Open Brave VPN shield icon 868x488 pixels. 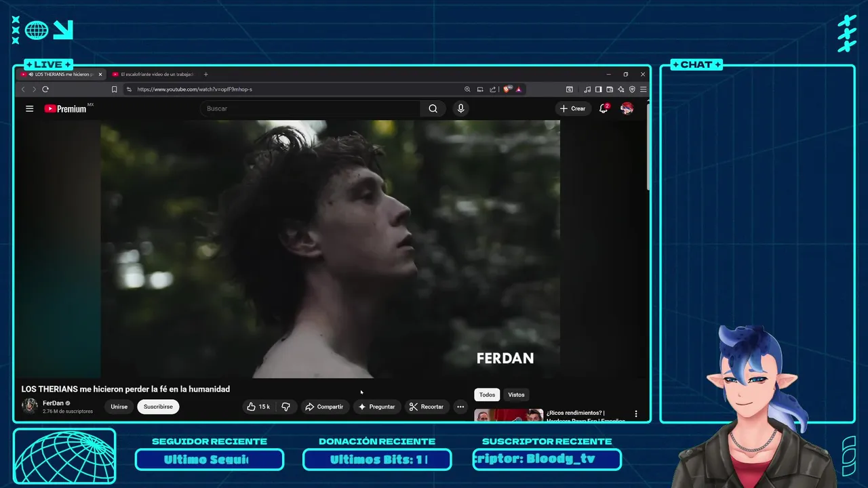tap(632, 89)
